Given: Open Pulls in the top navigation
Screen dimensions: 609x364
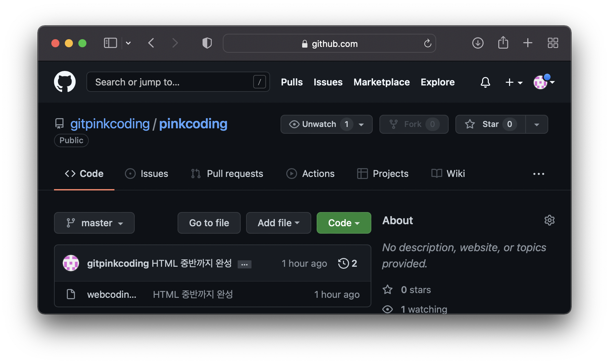Looking at the screenshot, I should pos(292,82).
